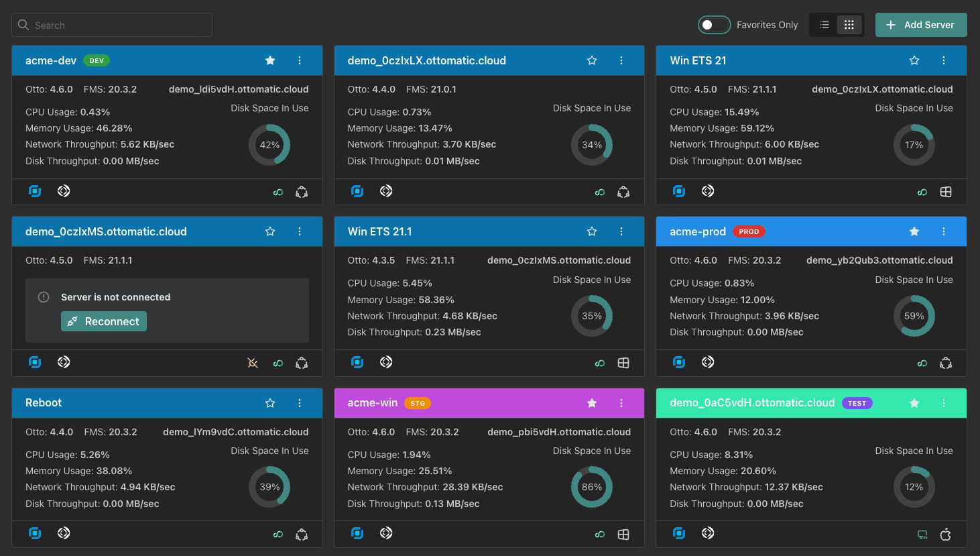Click the Add Server button
This screenshot has height=556, width=980.
click(x=921, y=25)
